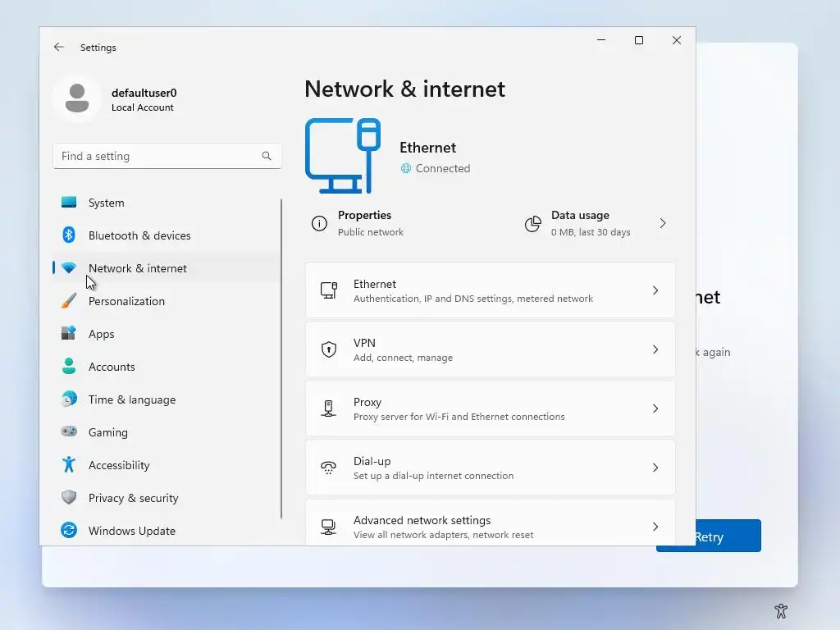Click the Network & internet page heading
The width and height of the screenshot is (840, 630).
(404, 89)
